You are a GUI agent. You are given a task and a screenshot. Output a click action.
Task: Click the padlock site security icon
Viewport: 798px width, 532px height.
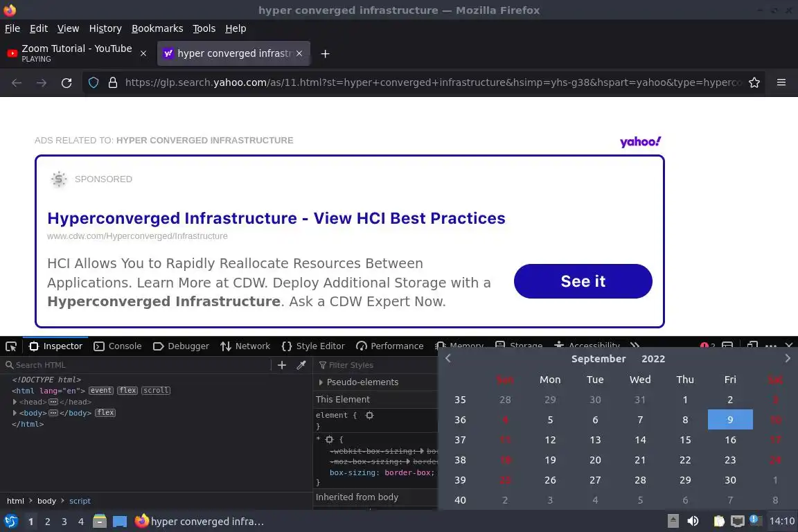(113, 83)
